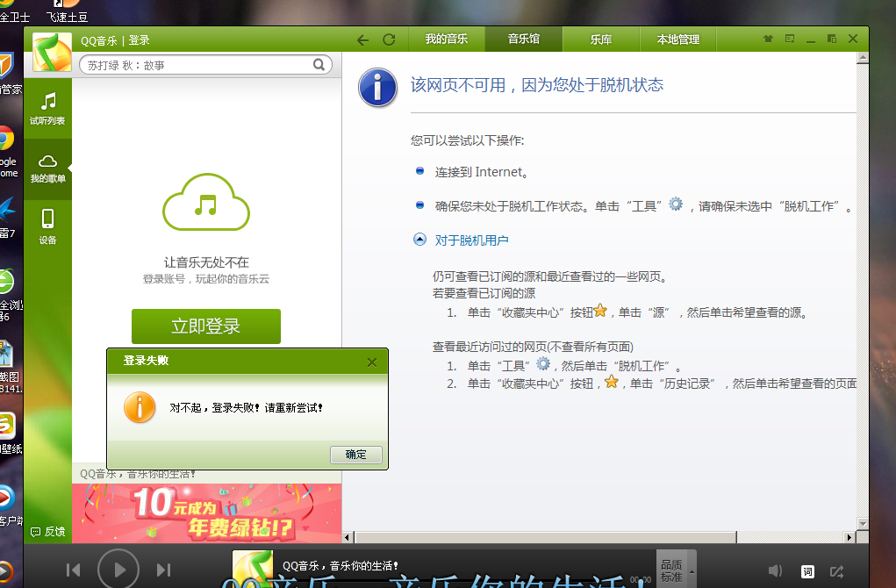Click the 反馈 feedback link
Image resolution: width=896 pixels, height=588 pixels.
tap(48, 532)
